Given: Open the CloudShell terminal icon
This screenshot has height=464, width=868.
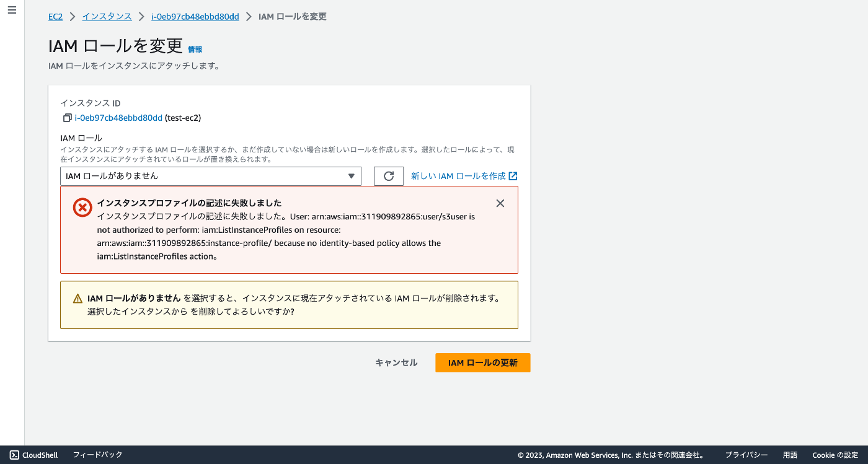Looking at the screenshot, I should [14, 455].
